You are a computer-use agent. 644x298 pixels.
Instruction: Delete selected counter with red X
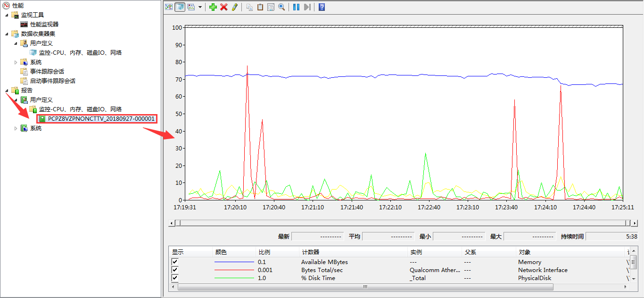coord(224,7)
